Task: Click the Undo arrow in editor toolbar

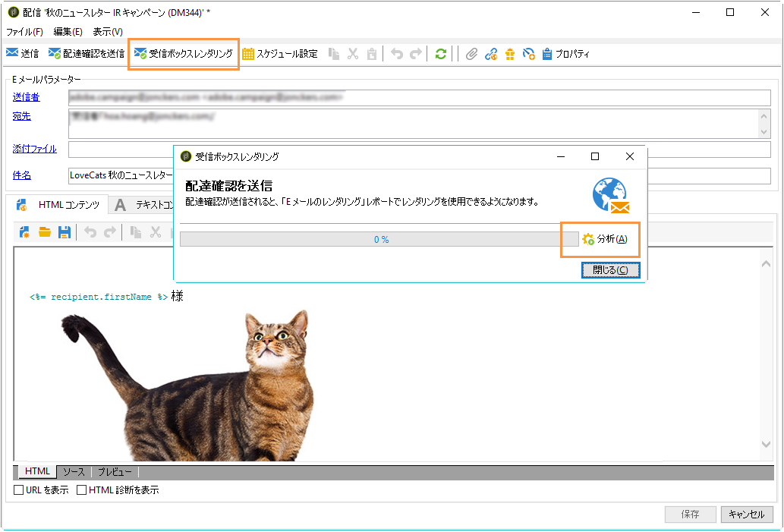Action: click(x=90, y=232)
